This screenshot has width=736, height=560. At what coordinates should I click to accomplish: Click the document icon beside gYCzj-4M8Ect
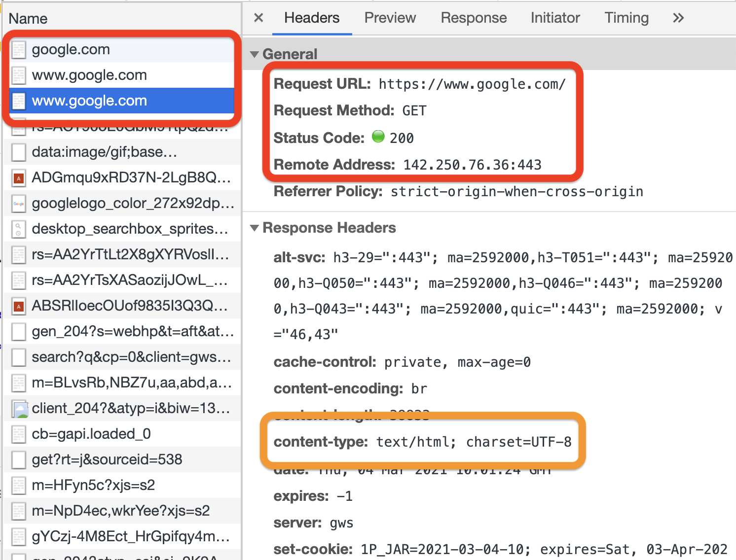[19, 537]
